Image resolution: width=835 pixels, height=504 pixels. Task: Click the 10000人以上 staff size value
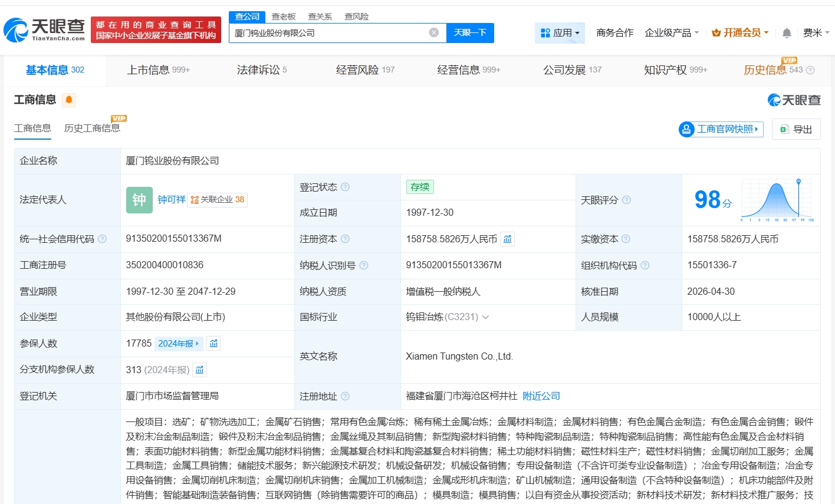(x=714, y=317)
